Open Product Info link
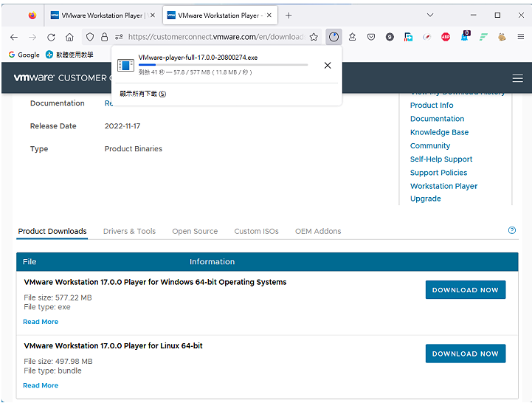The width and height of the screenshot is (532, 403). coord(432,106)
